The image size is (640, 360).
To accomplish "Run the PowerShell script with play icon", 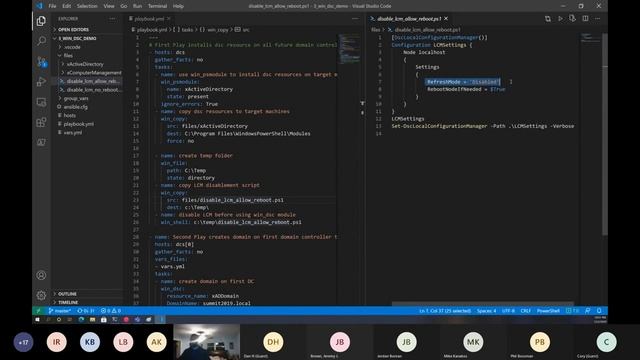I will (560, 19).
